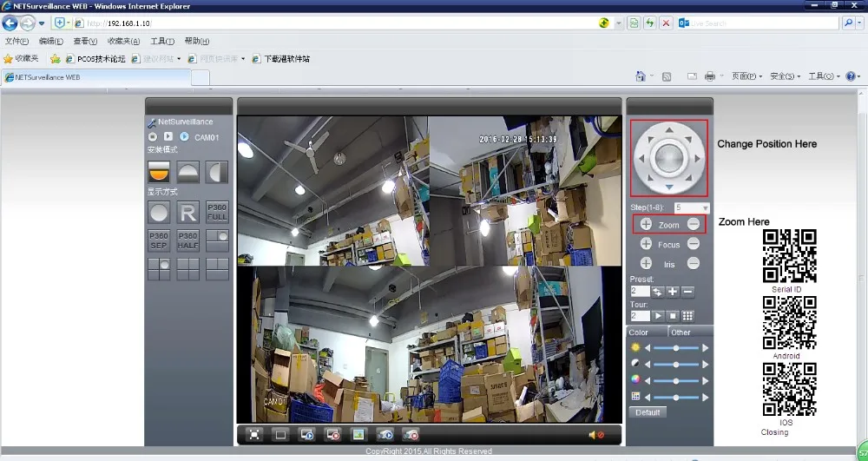This screenshot has width=868, height=461.
Task: Choose the P360 FULL display mode
Action: pos(217,213)
